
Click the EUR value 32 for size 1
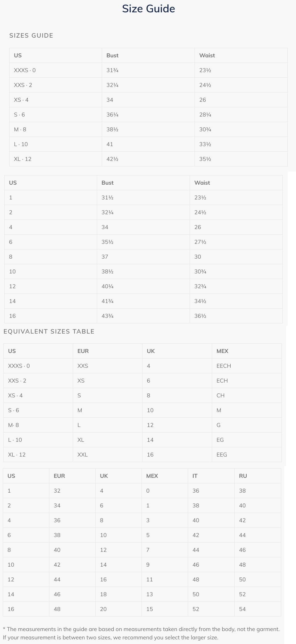[x=57, y=491]
